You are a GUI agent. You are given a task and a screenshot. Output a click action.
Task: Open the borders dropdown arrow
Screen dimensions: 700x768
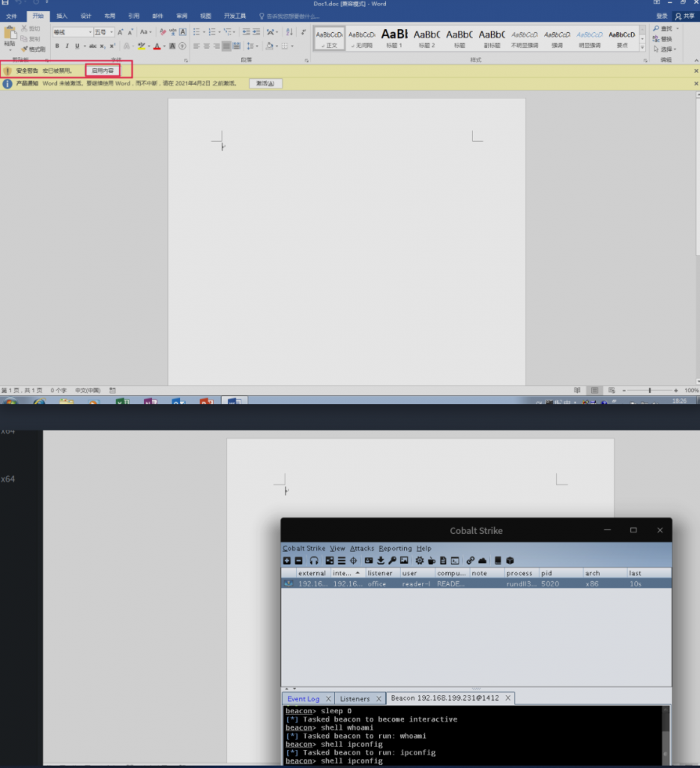coord(292,46)
